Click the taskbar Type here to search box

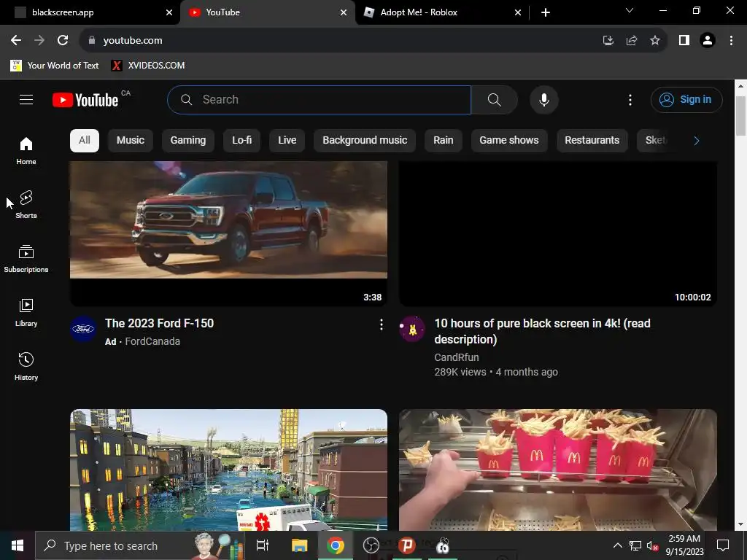pyautogui.click(x=139, y=545)
